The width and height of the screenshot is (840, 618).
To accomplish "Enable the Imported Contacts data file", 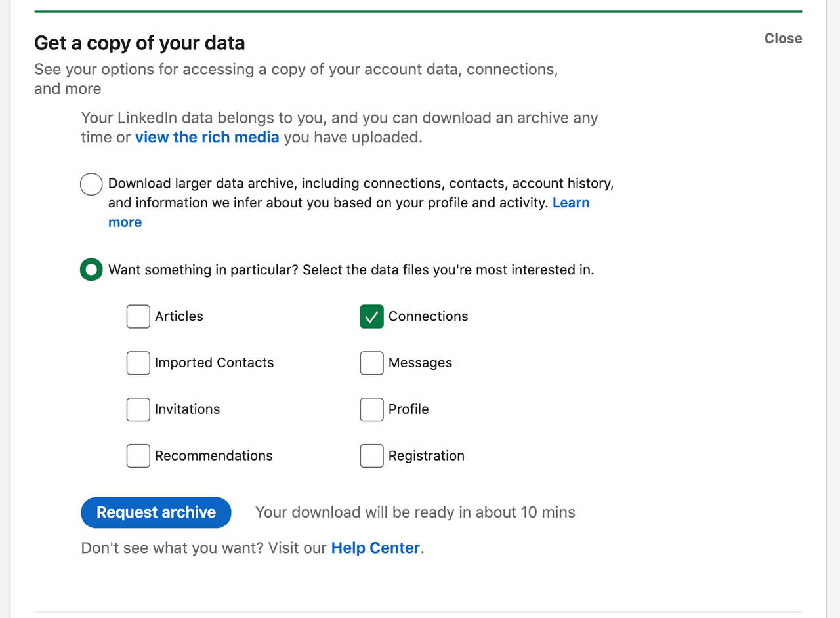I will point(138,363).
